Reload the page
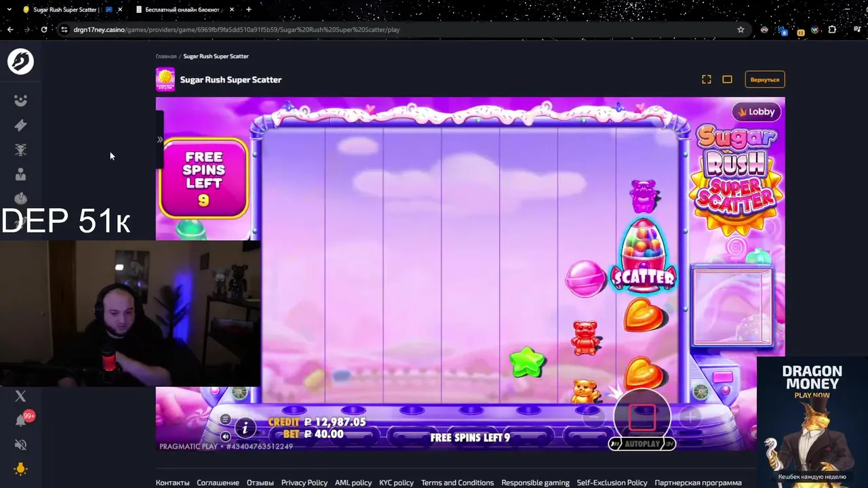This screenshot has width=868, height=488. point(44,30)
